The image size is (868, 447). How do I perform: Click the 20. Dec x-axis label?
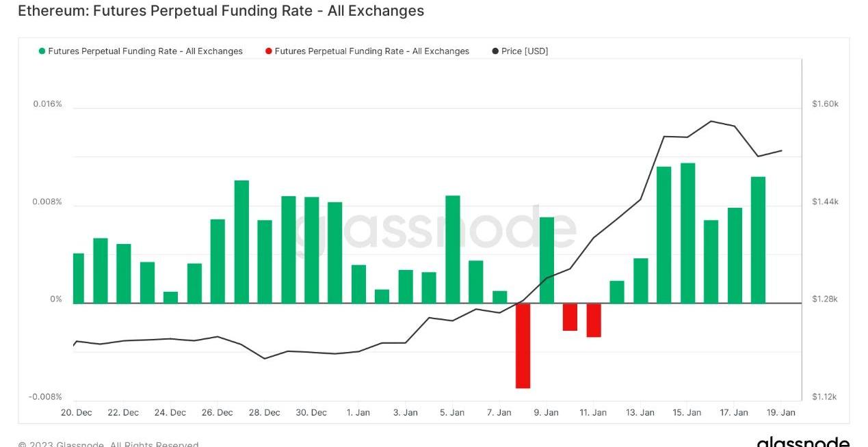click(x=76, y=413)
